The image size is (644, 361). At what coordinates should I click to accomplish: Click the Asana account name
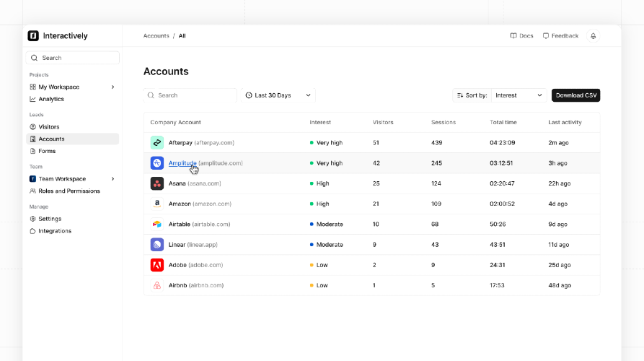[x=177, y=183]
